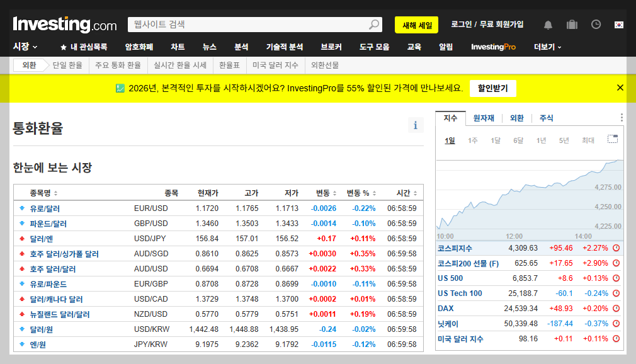Image resolution: width=636 pixels, height=364 pixels.
Task: Click the clock icon next to DAX
Action: coord(615,309)
